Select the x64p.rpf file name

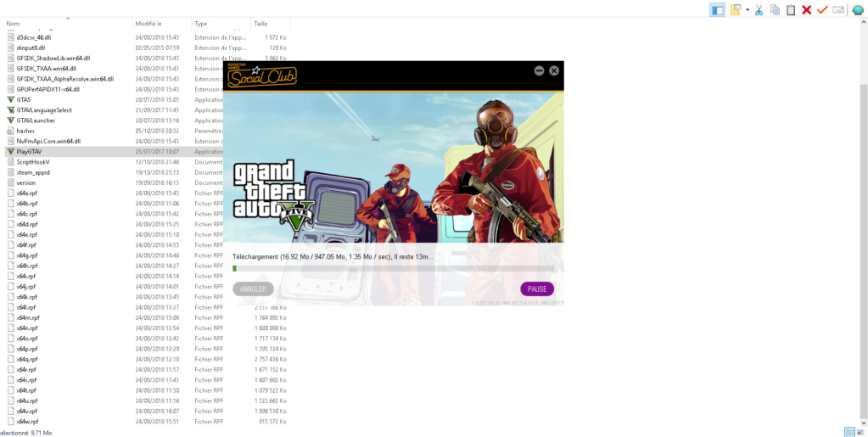(x=27, y=349)
